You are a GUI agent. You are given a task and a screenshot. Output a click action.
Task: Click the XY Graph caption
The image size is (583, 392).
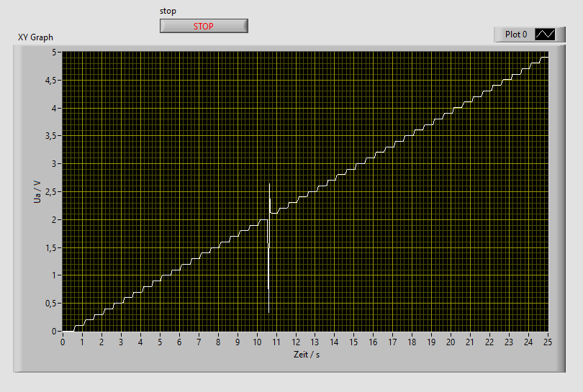pyautogui.click(x=35, y=37)
